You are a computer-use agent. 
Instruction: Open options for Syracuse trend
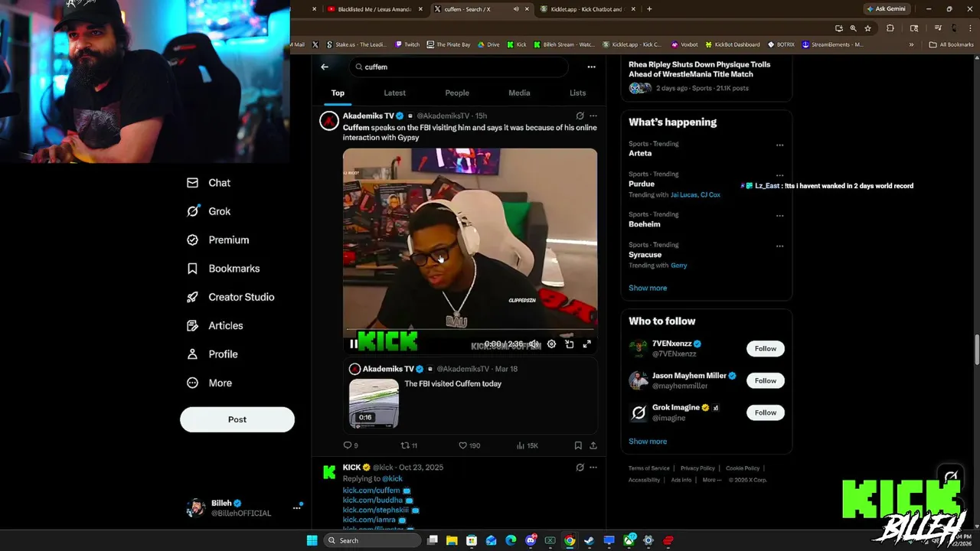[779, 246]
